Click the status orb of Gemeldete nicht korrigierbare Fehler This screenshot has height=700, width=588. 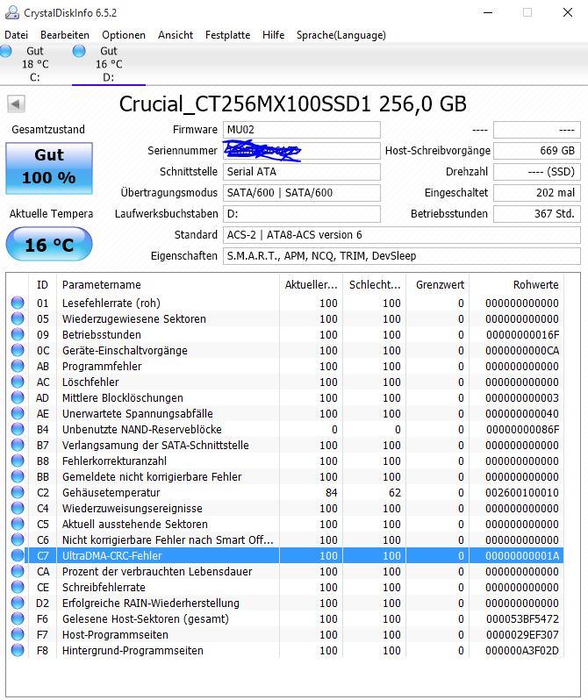pyautogui.click(x=18, y=476)
